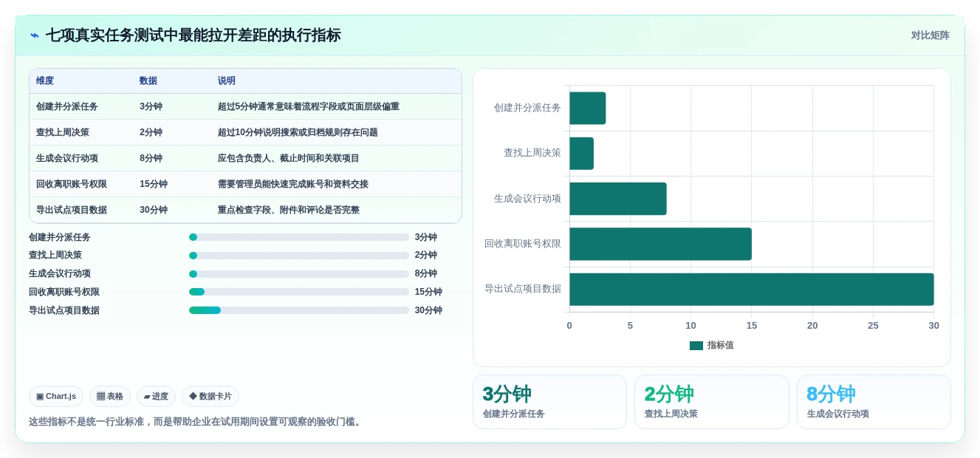Click table cell 导出试点项目数据
The height and width of the screenshot is (458, 980).
click(72, 210)
